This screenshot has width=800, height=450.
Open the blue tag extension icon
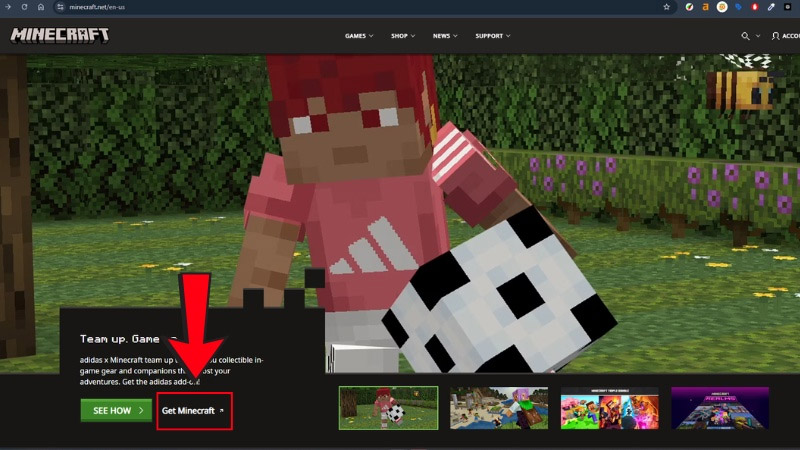click(738, 7)
